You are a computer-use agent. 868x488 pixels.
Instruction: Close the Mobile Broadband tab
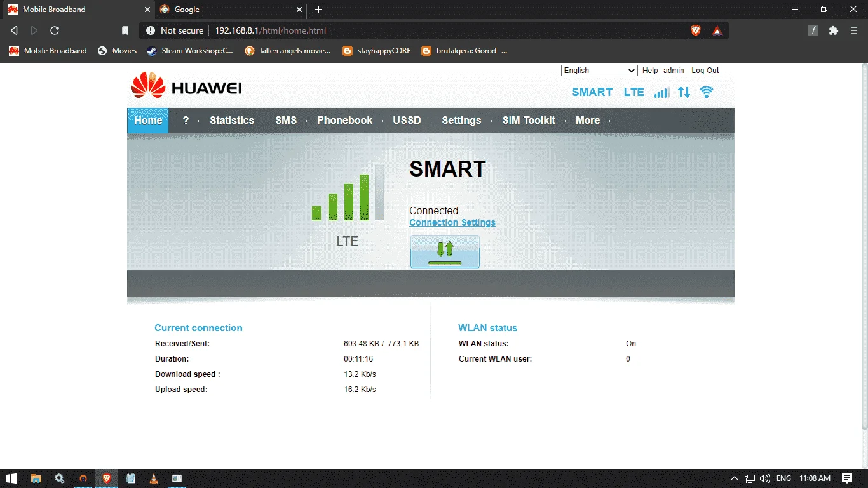pos(147,10)
